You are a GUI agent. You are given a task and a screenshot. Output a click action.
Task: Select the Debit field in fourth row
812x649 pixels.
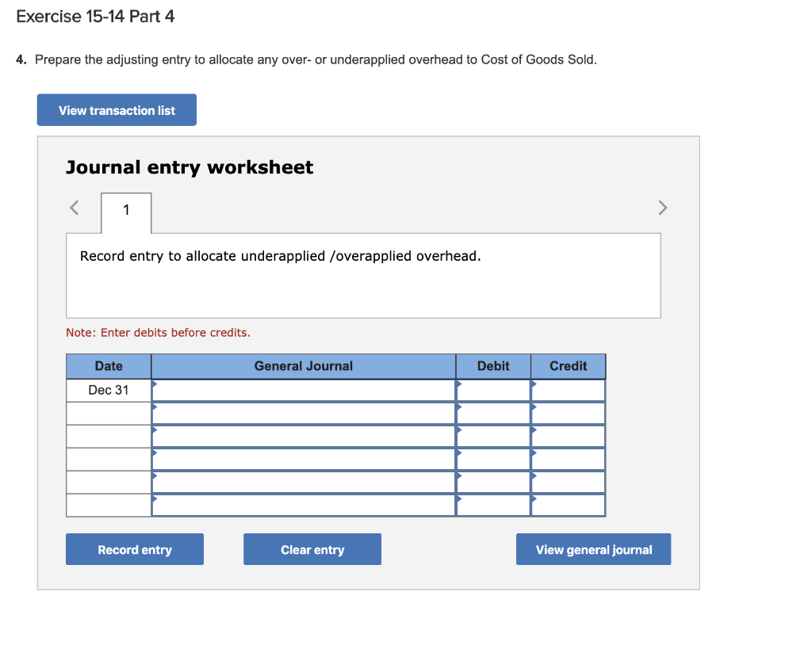(493, 459)
